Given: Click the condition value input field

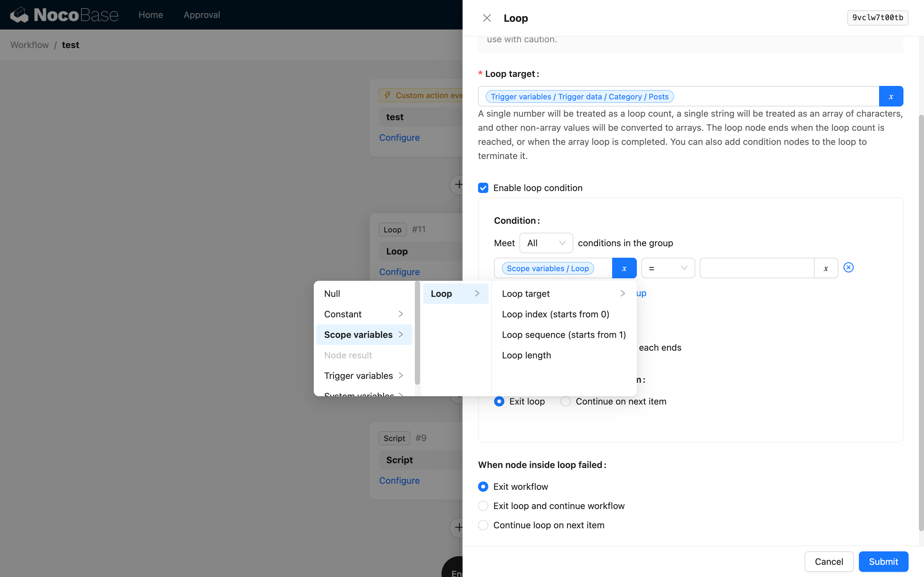Looking at the screenshot, I should tap(757, 268).
